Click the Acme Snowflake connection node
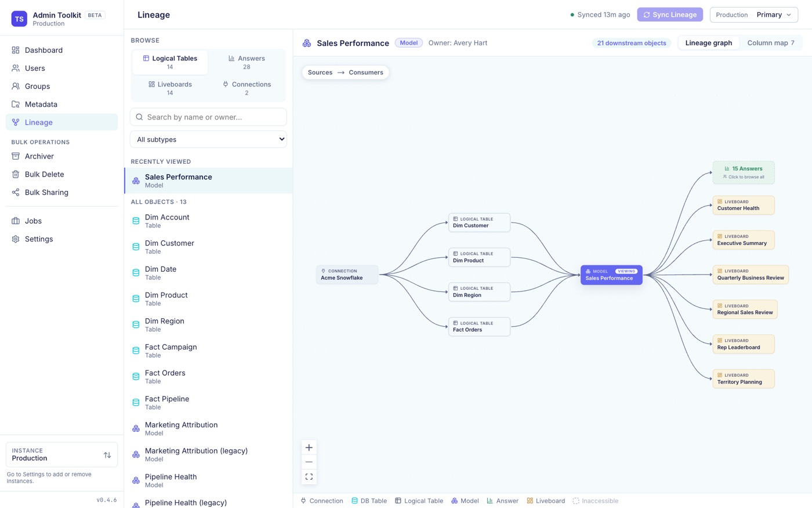 347,275
